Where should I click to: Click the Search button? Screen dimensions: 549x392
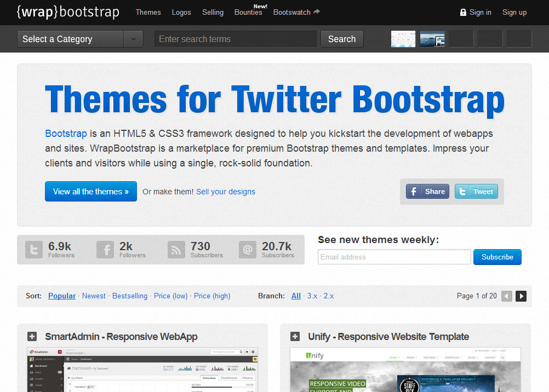coord(342,39)
